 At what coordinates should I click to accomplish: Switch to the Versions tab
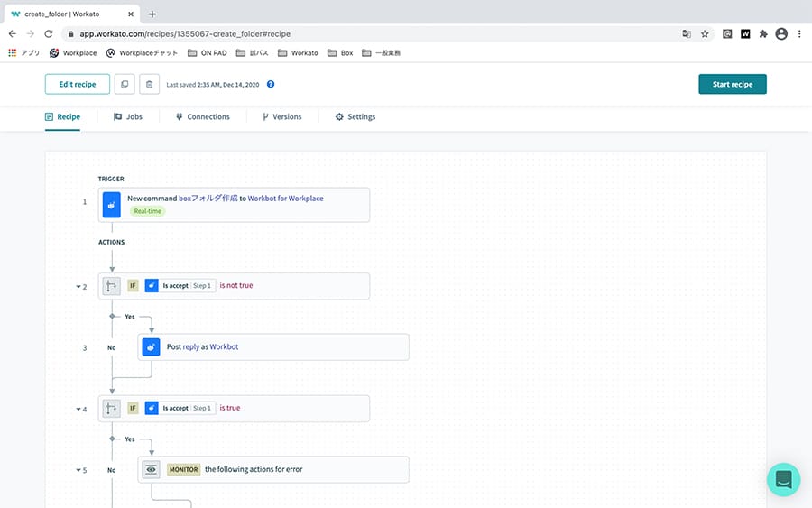[x=281, y=117]
